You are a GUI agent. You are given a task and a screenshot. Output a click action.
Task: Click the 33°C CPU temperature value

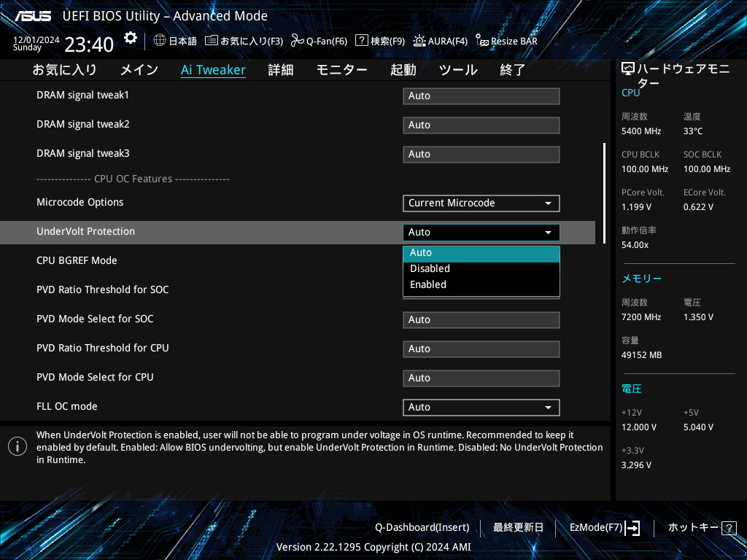coord(693,131)
